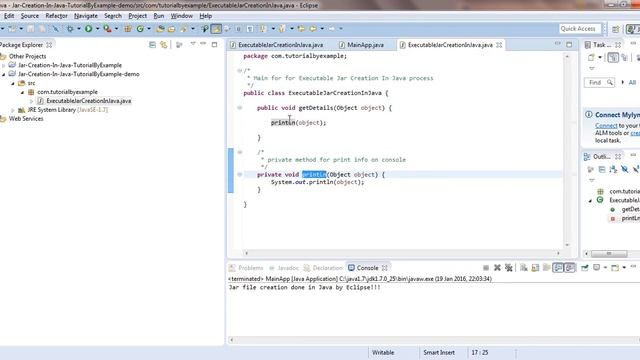Close the active ExecutableJarCreationInJava.java tab
The width and height of the screenshot is (640, 360).
499,45
